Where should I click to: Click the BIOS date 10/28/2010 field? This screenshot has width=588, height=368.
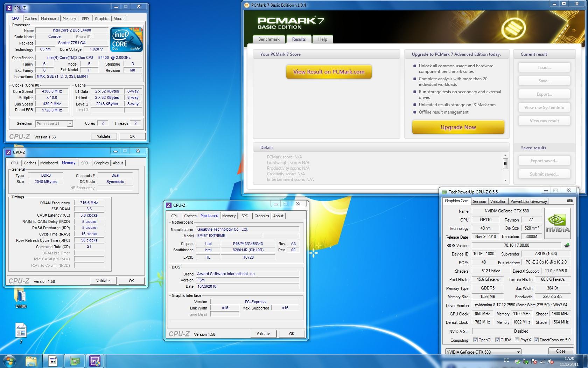[247, 286]
